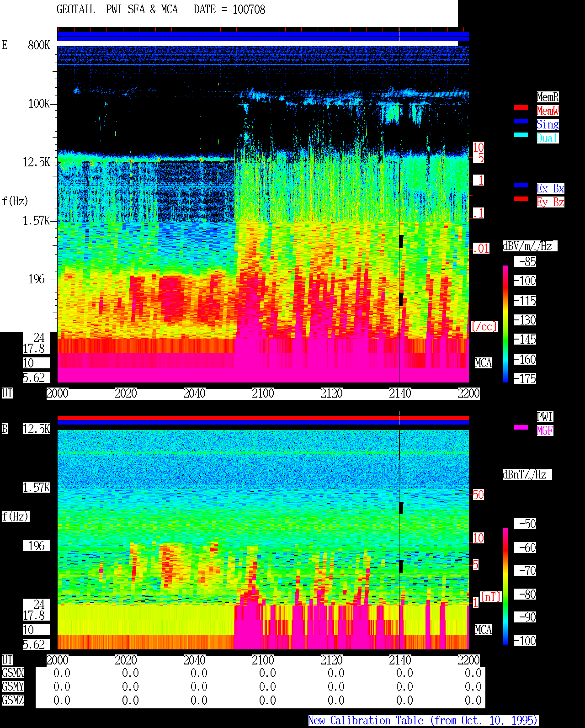Select the Dual legend label
This screenshot has width=585, height=728.
tap(548, 138)
